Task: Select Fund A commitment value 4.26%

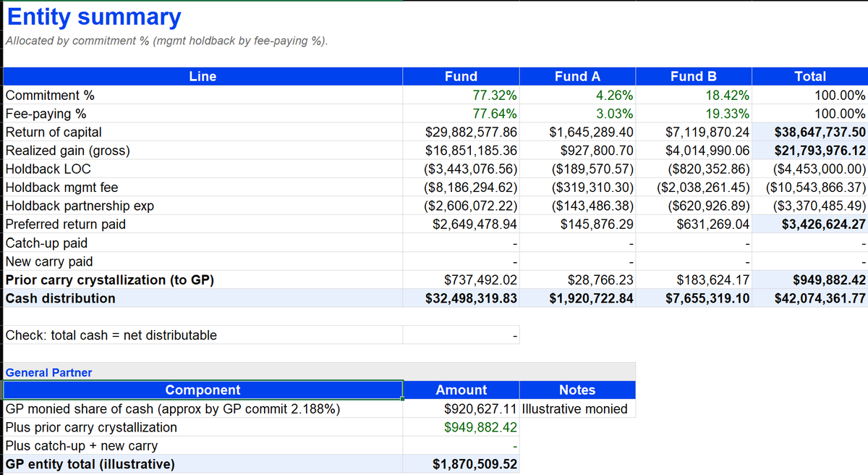Action: click(x=577, y=96)
